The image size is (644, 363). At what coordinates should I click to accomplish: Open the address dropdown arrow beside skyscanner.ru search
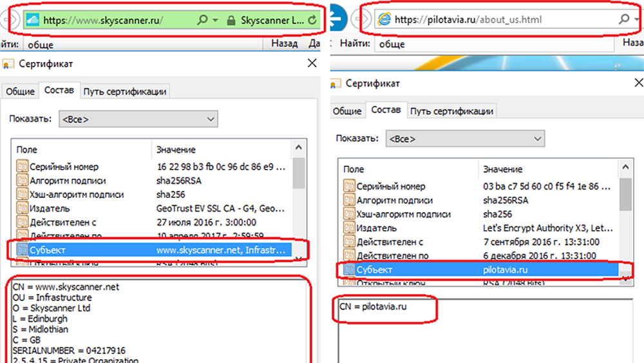215,20
